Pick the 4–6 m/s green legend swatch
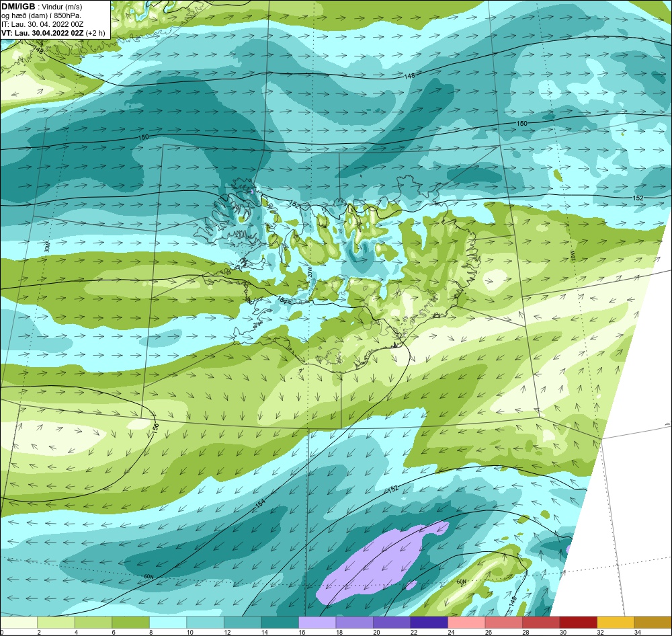Screen dimensions: 672x636 coord(93,623)
